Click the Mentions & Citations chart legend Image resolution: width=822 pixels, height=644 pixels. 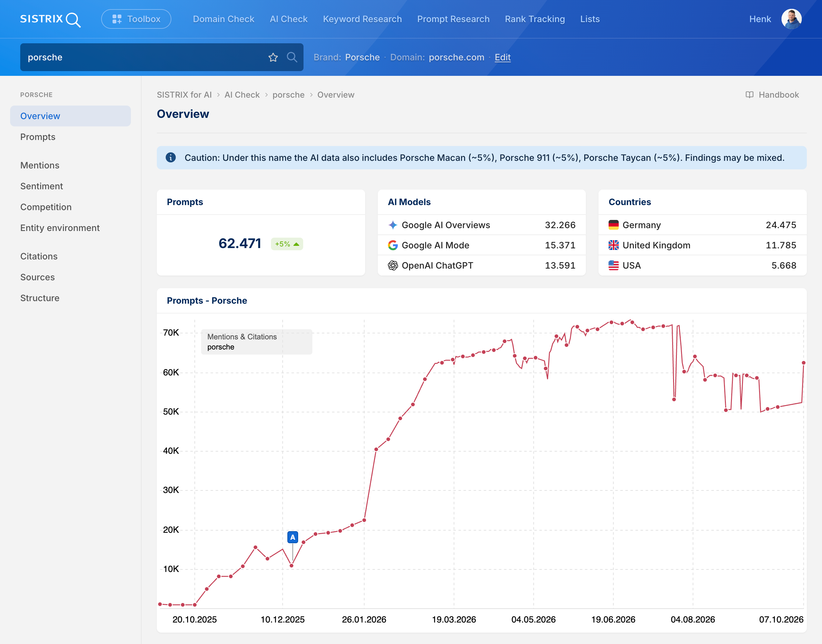point(256,342)
